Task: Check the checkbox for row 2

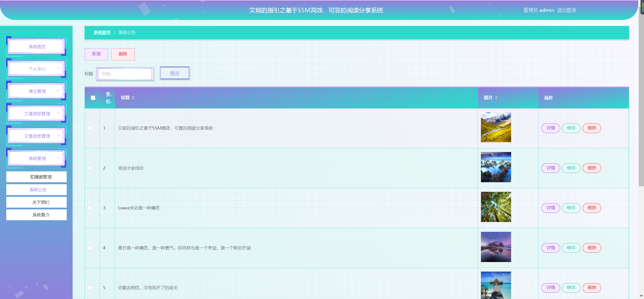Action: coord(90,168)
